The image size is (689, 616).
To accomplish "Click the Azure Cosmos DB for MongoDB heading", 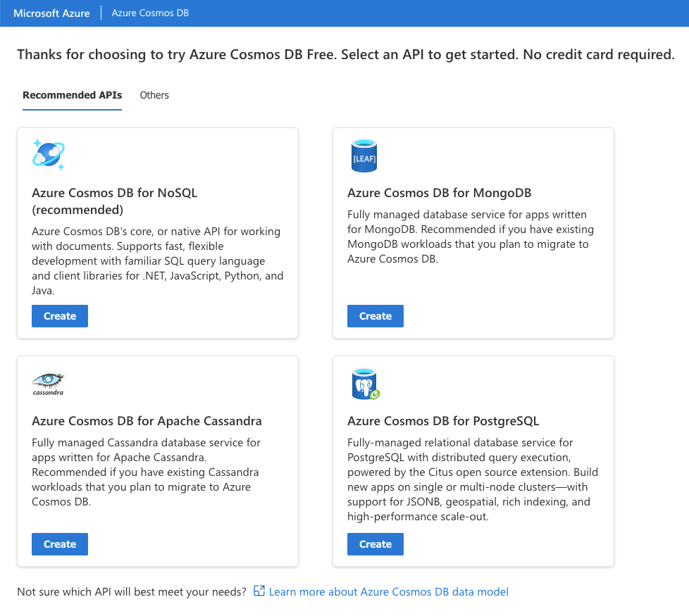I will click(x=439, y=193).
